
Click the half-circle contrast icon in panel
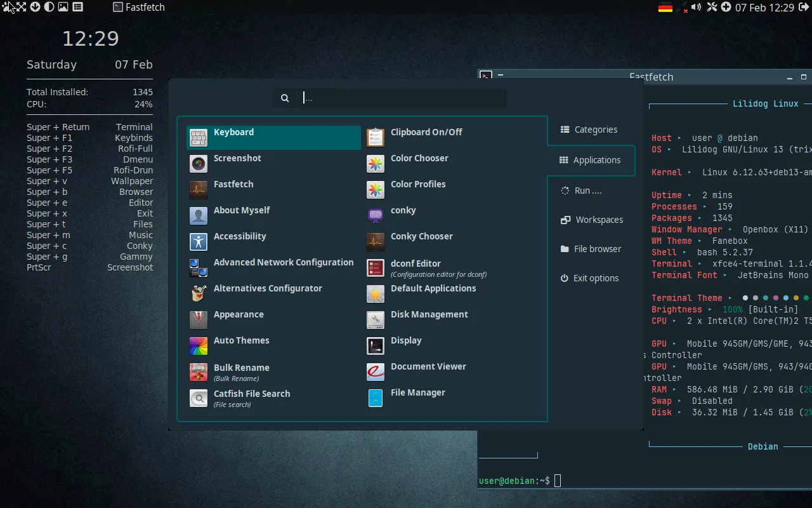[49, 7]
